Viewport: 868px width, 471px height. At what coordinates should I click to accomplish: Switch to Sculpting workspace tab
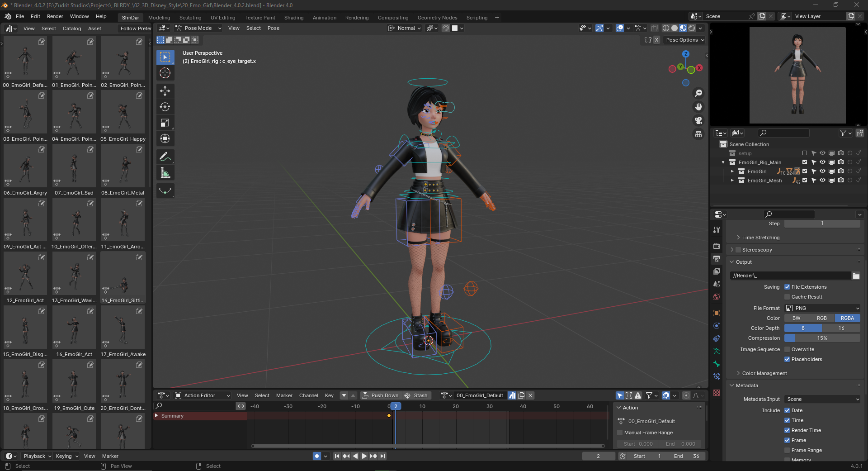[190, 18]
